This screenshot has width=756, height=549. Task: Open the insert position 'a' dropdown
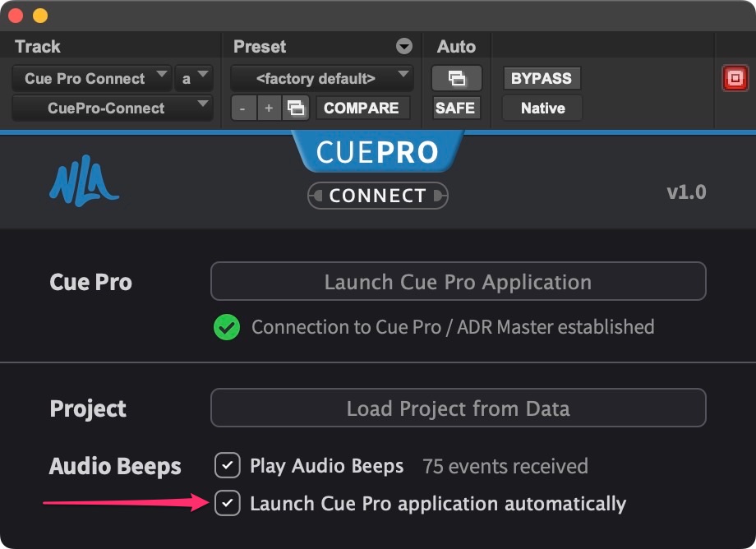[x=193, y=78]
